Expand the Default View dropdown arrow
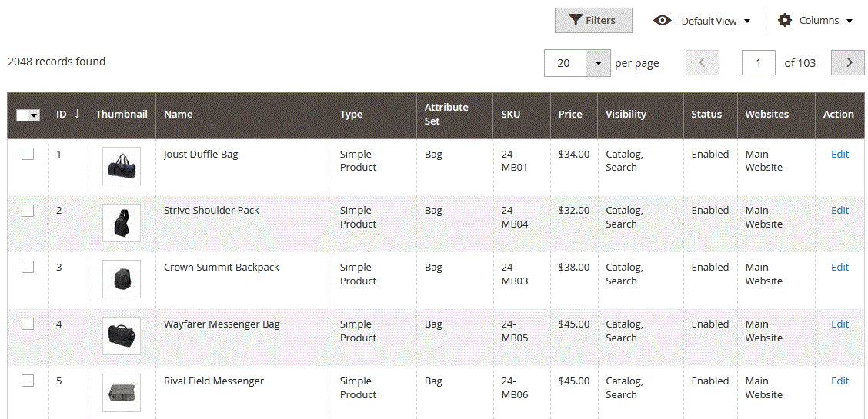Image resolution: width=868 pixels, height=419 pixels. [x=746, y=22]
